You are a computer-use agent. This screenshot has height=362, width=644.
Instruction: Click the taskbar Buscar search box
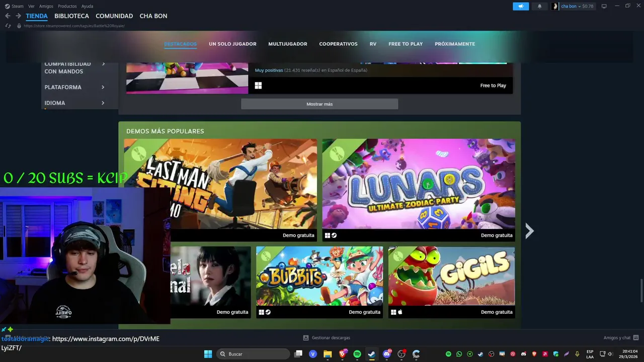tap(254, 354)
